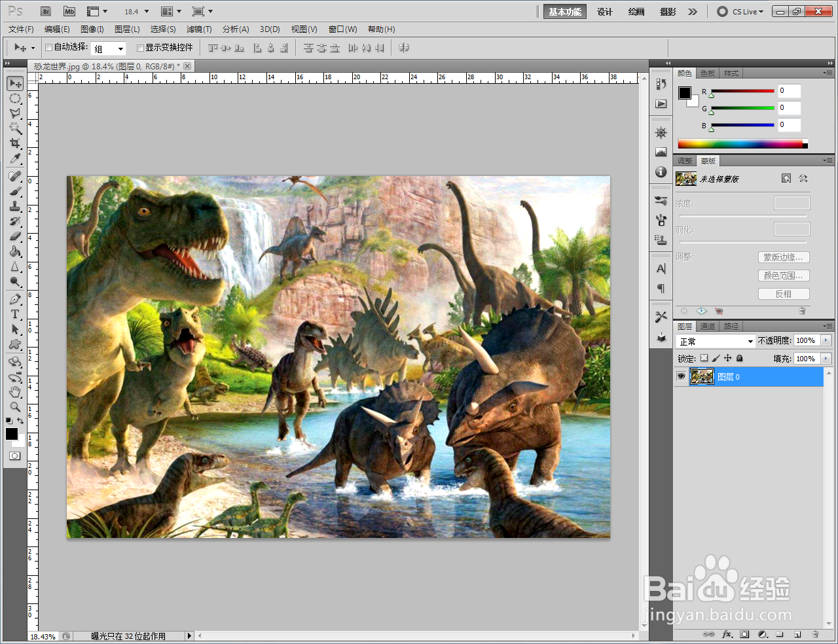Swap the foreground and background colors
The image size is (838, 644).
coord(21,421)
